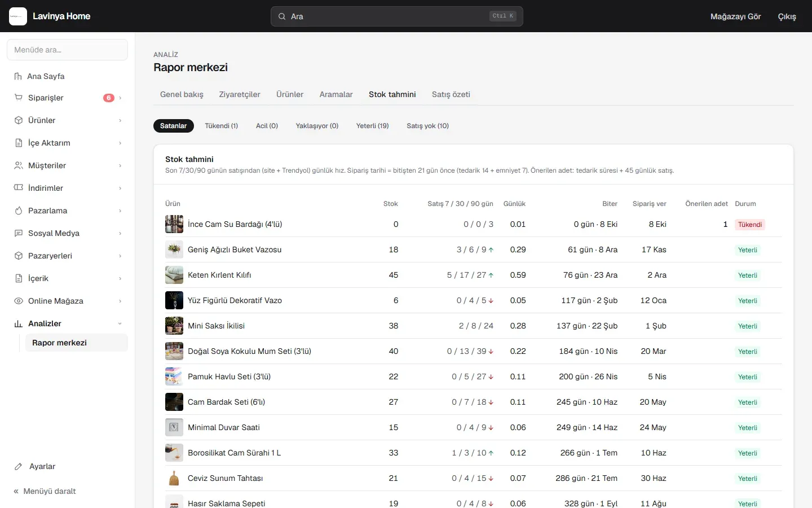Switch to the Satış özeti tab
Viewport: 812px width, 508px height.
coord(451,94)
